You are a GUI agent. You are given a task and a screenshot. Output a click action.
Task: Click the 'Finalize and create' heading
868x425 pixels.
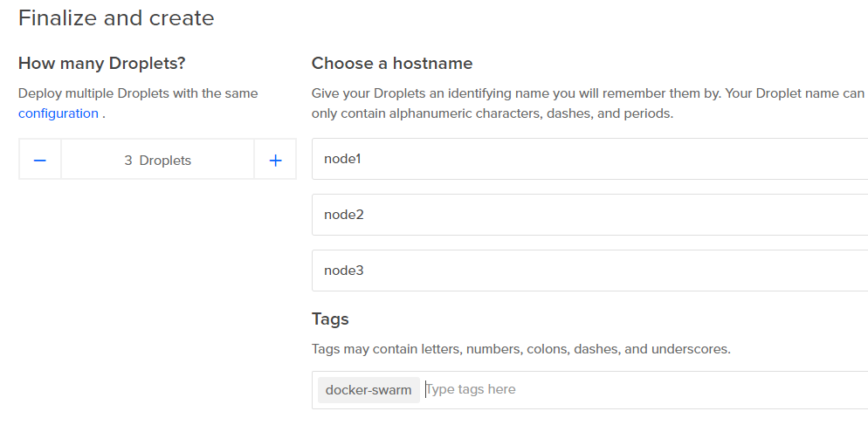(116, 18)
